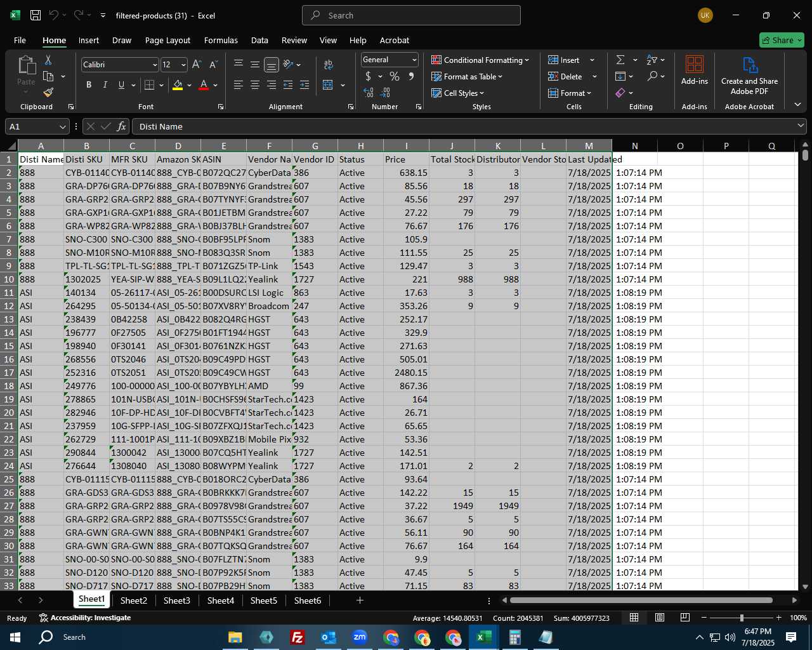Click the AutoSum sigma icon
The width and height of the screenshot is (812, 650).
(620, 60)
